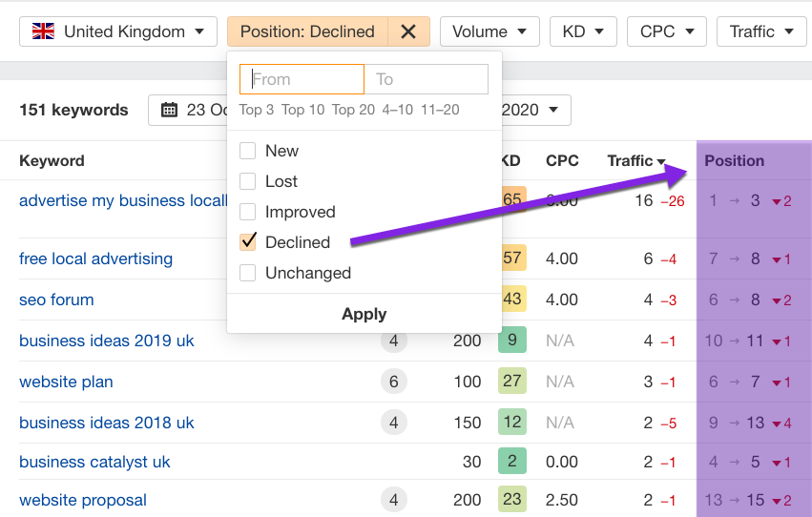This screenshot has height=517, width=812.
Task: Click the From position input field
Action: [x=302, y=79]
